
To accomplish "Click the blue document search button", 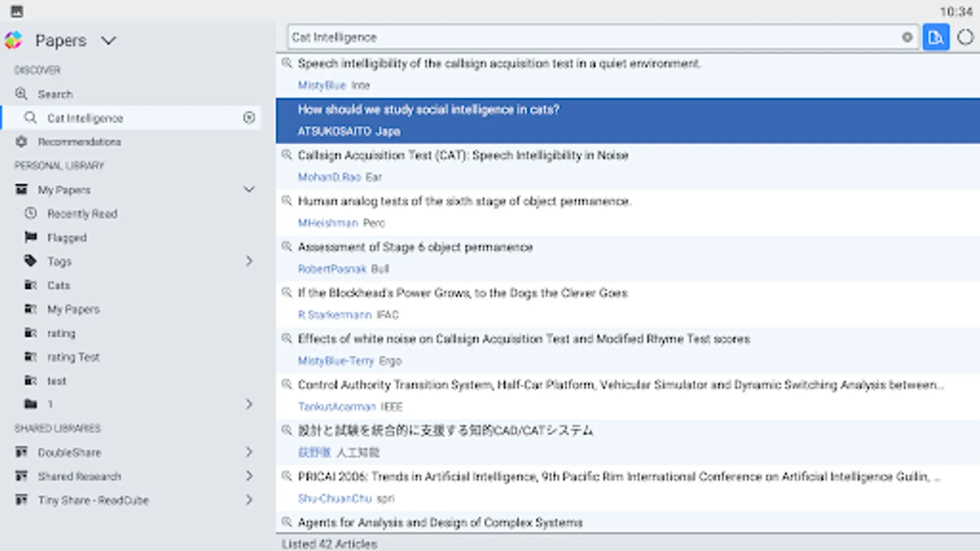I will pyautogui.click(x=935, y=37).
